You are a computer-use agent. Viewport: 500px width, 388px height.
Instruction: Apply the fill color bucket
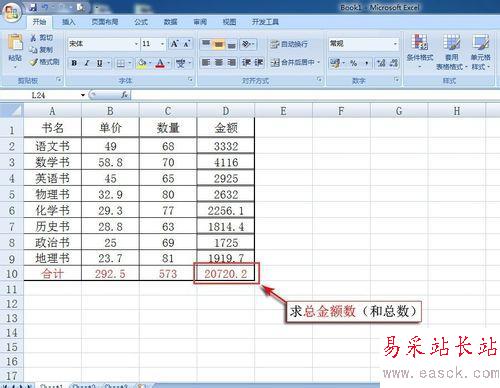[x=142, y=63]
